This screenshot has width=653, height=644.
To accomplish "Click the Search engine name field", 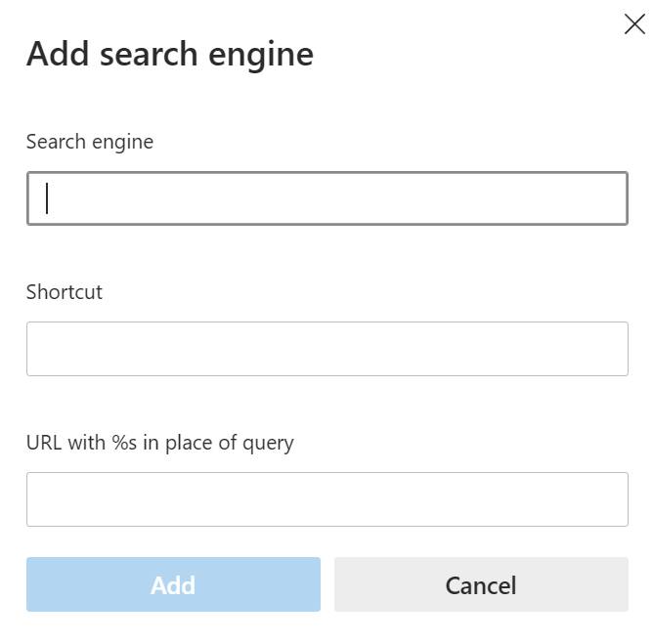I will pyautogui.click(x=326, y=198).
